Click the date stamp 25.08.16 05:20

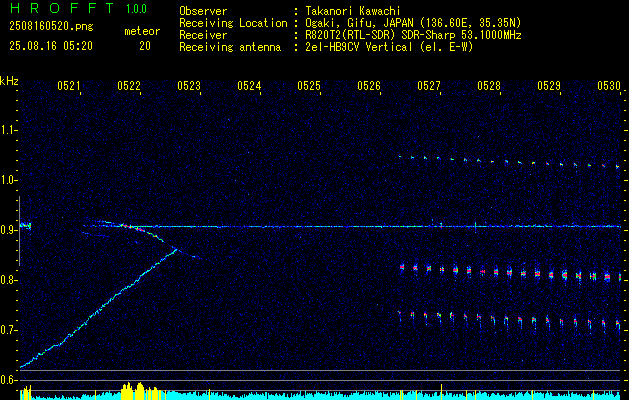pyautogui.click(x=51, y=46)
